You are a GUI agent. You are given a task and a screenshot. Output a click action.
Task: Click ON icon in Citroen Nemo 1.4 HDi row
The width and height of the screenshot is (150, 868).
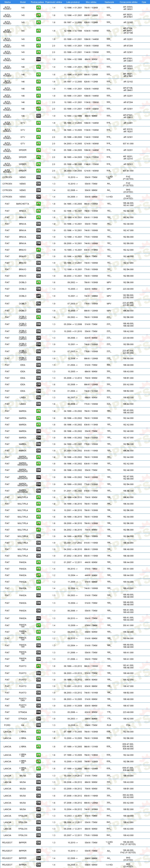39,197
